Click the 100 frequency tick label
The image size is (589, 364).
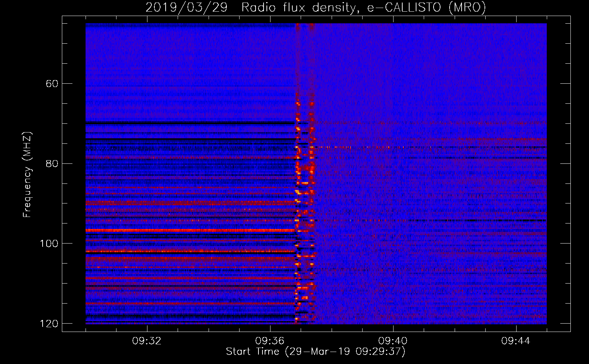pyautogui.click(x=49, y=244)
